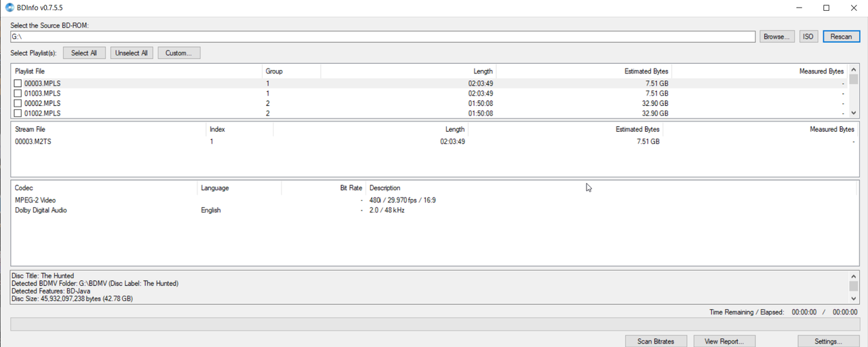Click Stream File column header
Screen dimensions: 868x347
[x=108, y=129]
